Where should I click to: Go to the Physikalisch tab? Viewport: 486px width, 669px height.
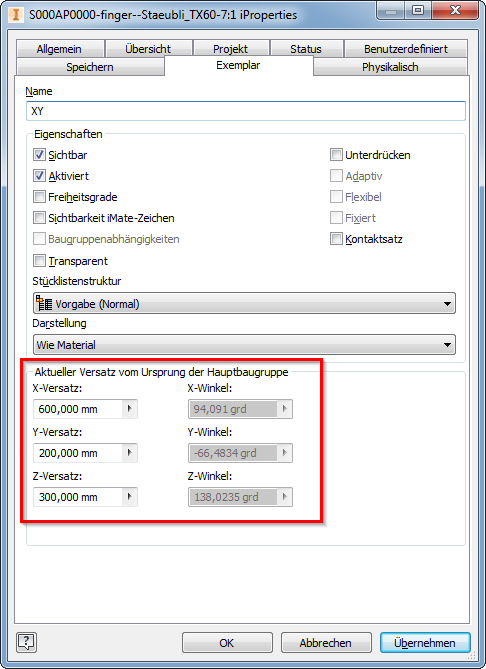pos(390,67)
